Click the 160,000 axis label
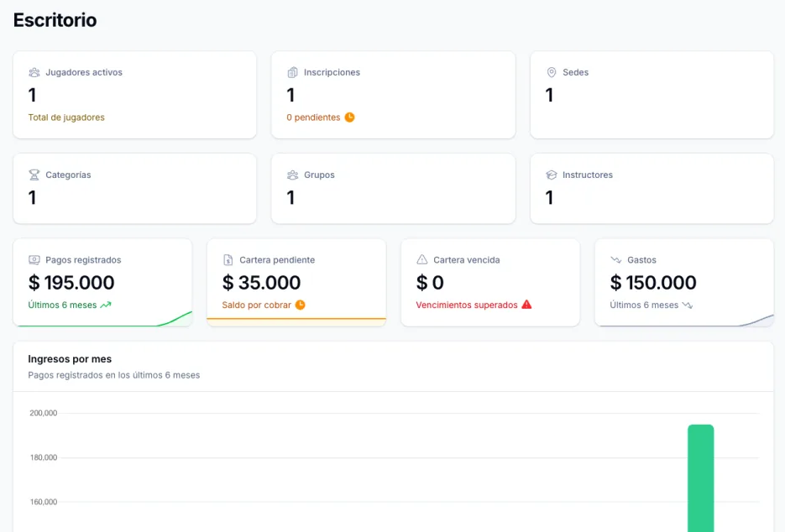The height and width of the screenshot is (532, 785). coord(43,502)
